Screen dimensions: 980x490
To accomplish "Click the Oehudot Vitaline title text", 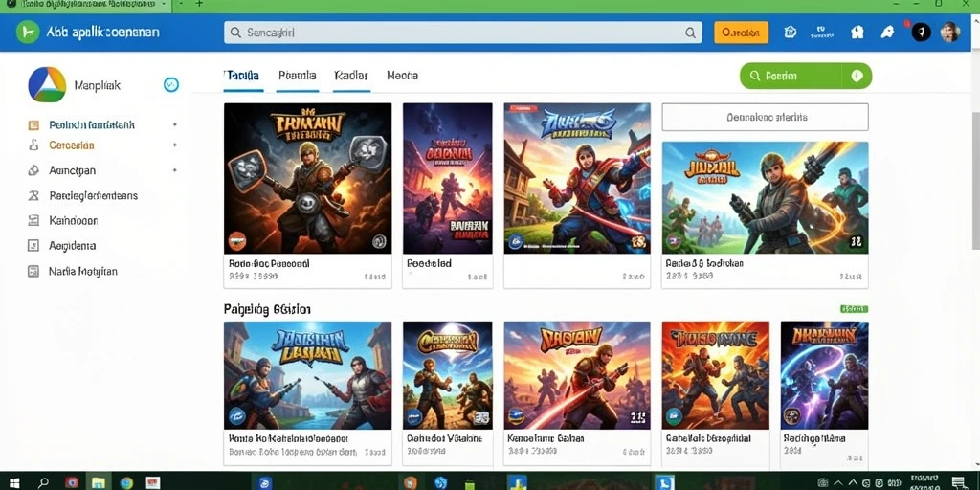I will (444, 438).
